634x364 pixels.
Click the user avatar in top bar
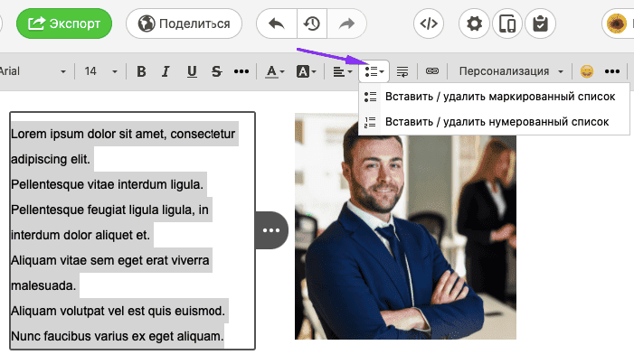[617, 23]
